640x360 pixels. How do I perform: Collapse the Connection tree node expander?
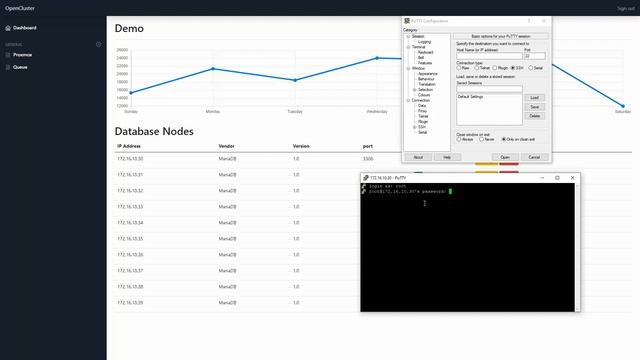(x=408, y=100)
